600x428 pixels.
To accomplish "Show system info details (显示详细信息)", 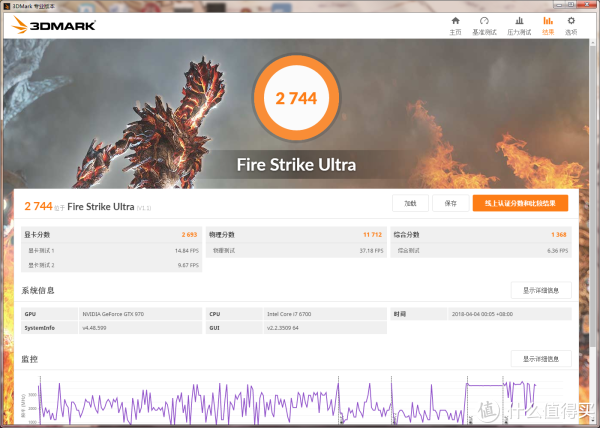I will click(541, 290).
